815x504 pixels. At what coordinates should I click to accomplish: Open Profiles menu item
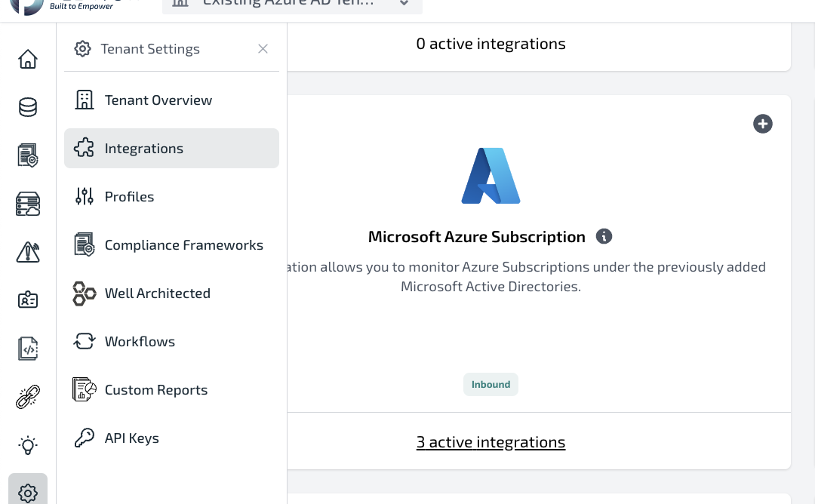click(x=171, y=196)
